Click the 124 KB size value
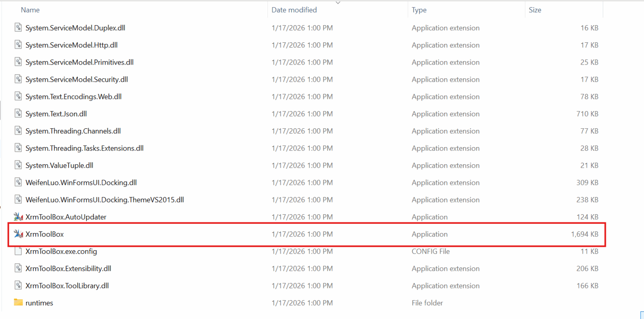644x319 pixels. 587,217
